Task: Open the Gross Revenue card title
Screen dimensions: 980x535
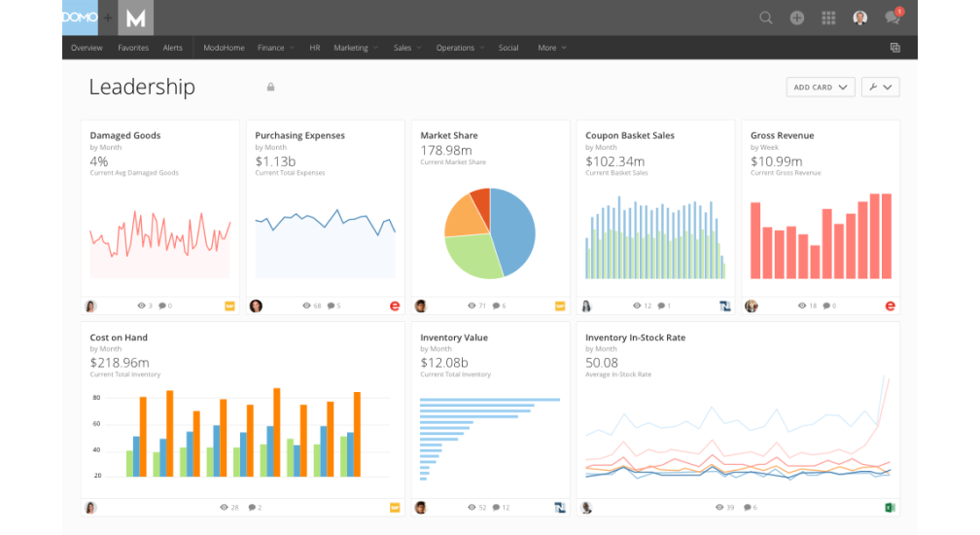Action: (x=782, y=135)
